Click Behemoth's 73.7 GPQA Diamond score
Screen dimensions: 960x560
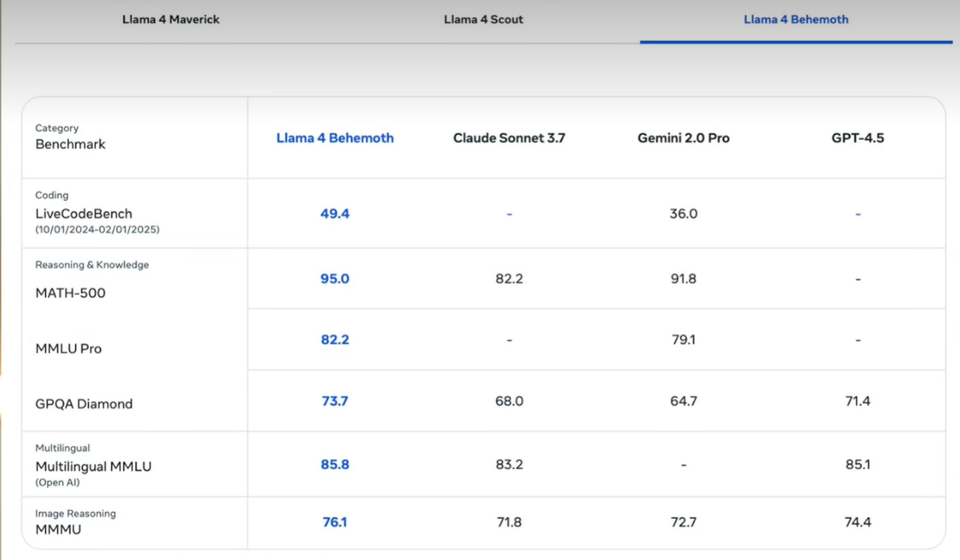(335, 401)
